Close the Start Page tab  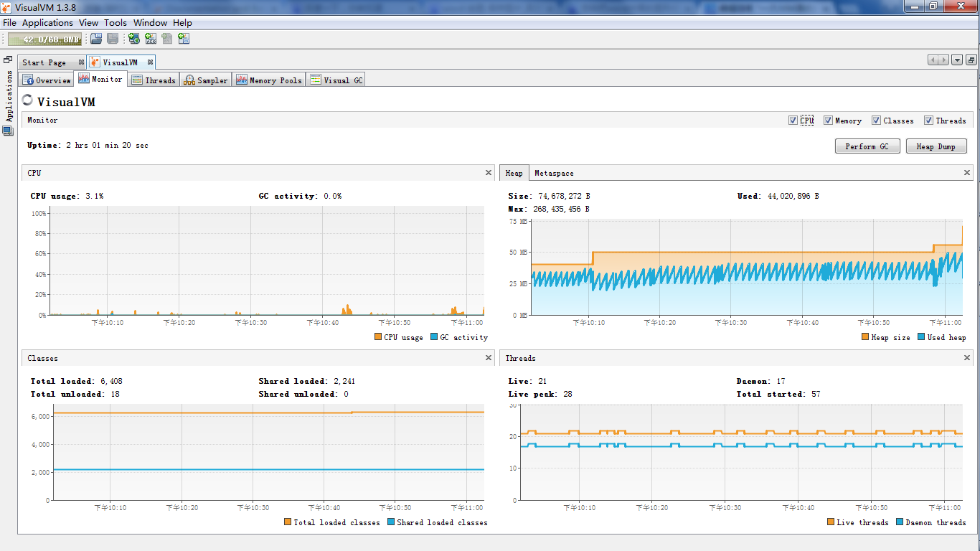click(x=81, y=62)
